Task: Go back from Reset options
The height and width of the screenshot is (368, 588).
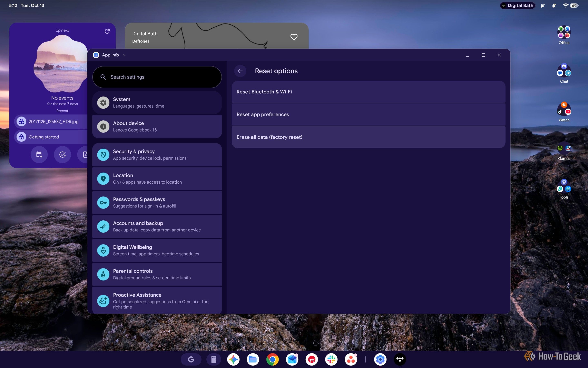Action: point(240,71)
